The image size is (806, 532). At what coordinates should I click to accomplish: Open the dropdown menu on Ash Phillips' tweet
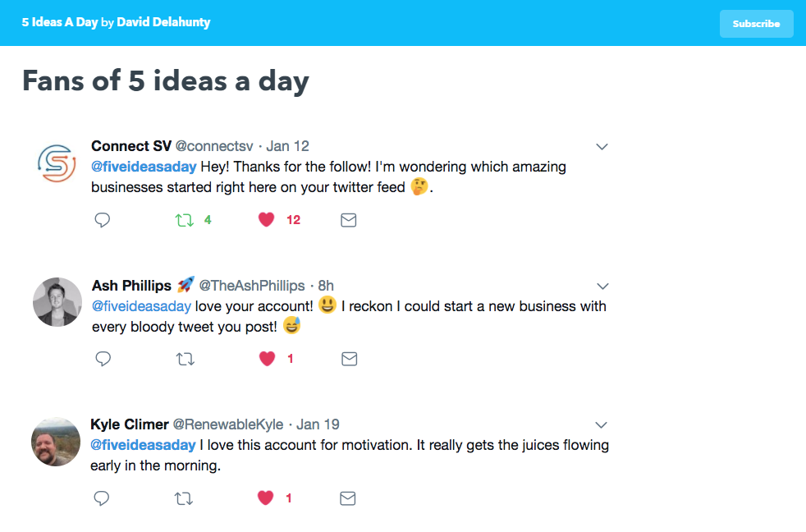(x=602, y=285)
